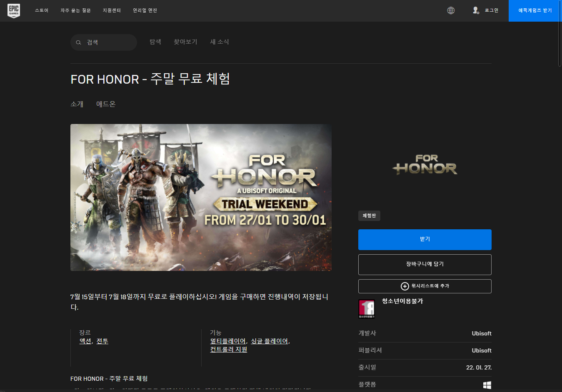The width and height of the screenshot is (562, 392).
Task: Click the For Honor logo image
Action: tap(425, 165)
